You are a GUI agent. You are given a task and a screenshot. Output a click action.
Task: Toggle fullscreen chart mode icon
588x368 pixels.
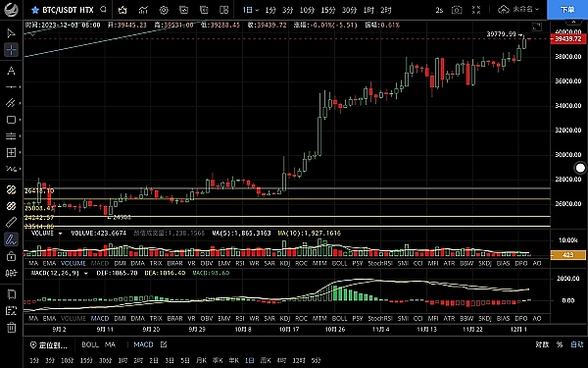point(476,10)
